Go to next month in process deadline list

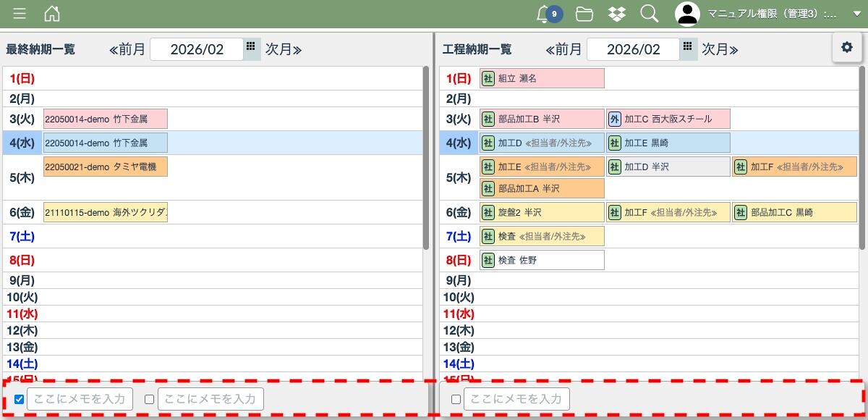pyautogui.click(x=720, y=49)
